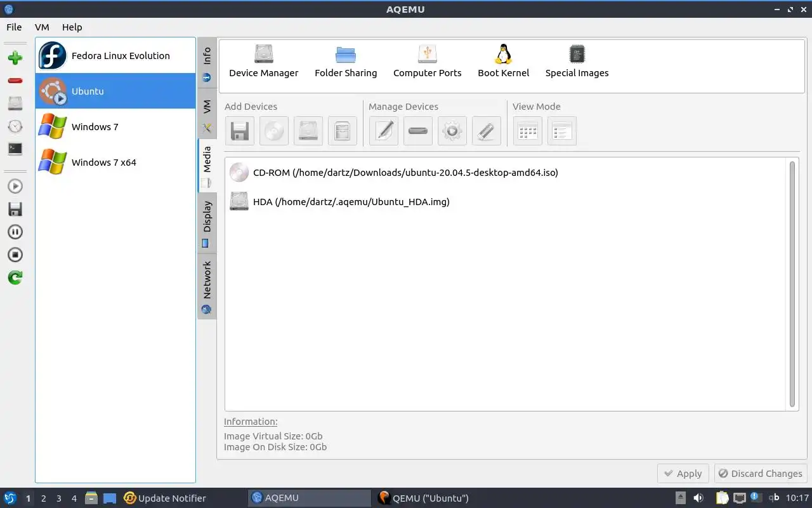The height and width of the screenshot is (508, 812).
Task: Open the clipboard tray icon
Action: click(x=723, y=498)
